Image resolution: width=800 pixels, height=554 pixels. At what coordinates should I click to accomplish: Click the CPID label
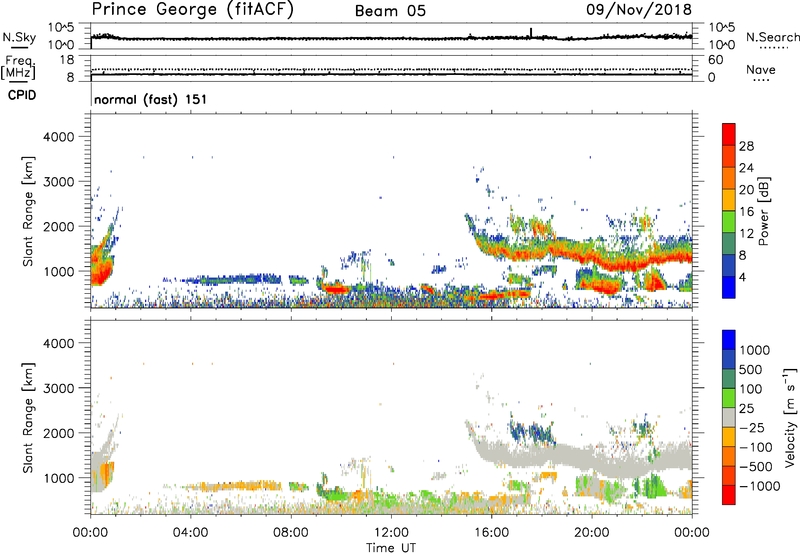(22, 95)
